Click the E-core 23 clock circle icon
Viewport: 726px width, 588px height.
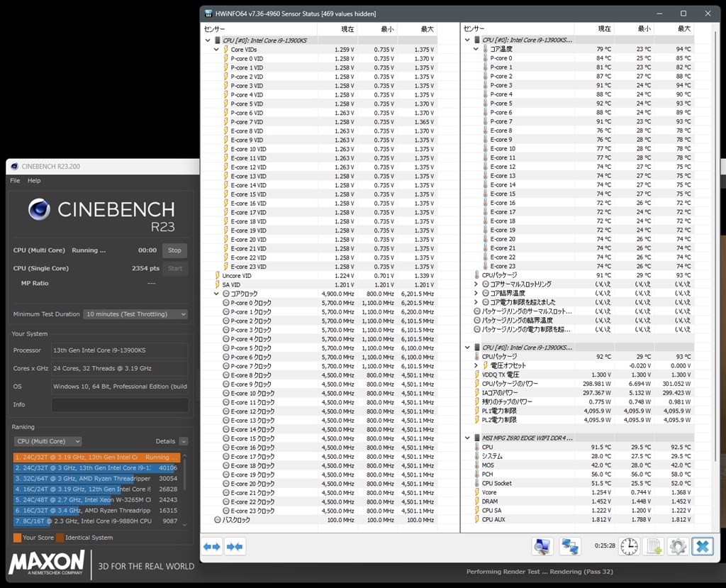point(226,511)
